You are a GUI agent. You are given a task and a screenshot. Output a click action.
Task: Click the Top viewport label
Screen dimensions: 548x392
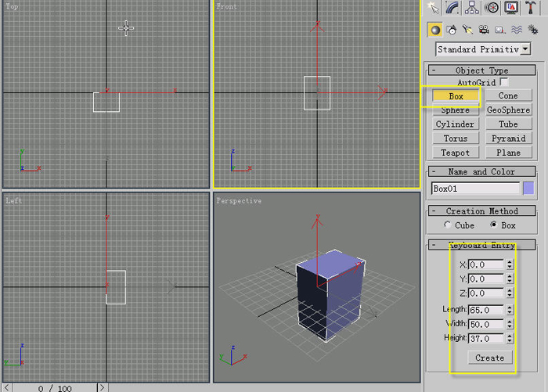pos(12,6)
